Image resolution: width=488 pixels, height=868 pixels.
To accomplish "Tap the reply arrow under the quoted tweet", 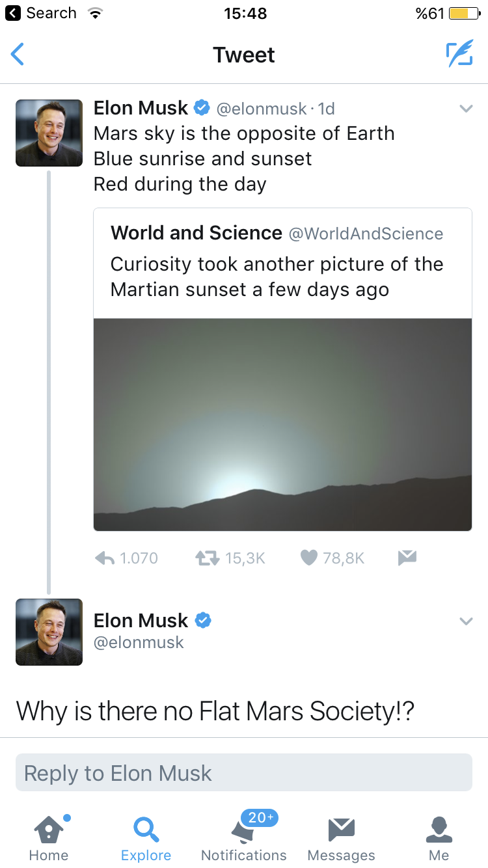I will [x=105, y=558].
